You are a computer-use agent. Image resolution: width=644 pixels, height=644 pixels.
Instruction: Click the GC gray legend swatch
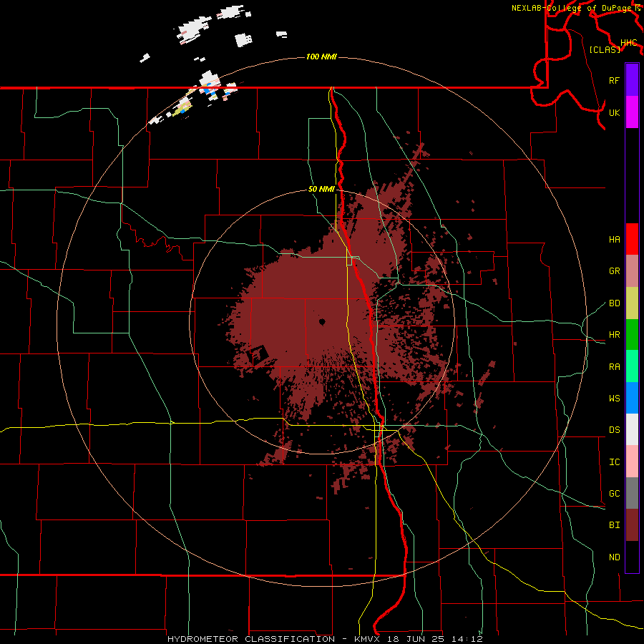click(x=632, y=493)
